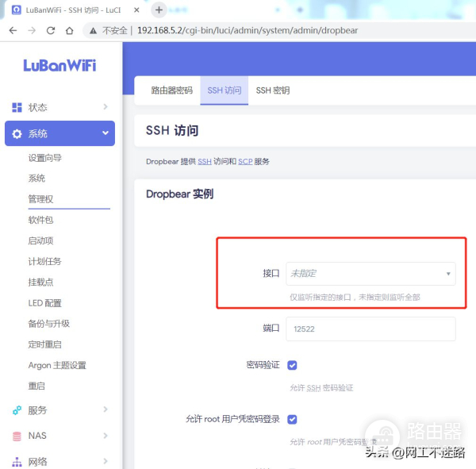Open the 接口 interface dropdown
The height and width of the screenshot is (469, 476).
(370, 274)
